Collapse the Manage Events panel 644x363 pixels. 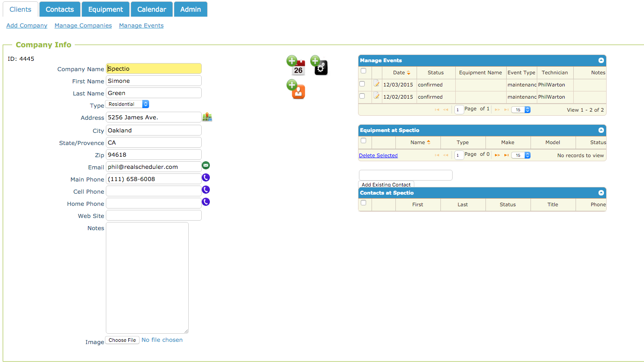click(x=601, y=60)
